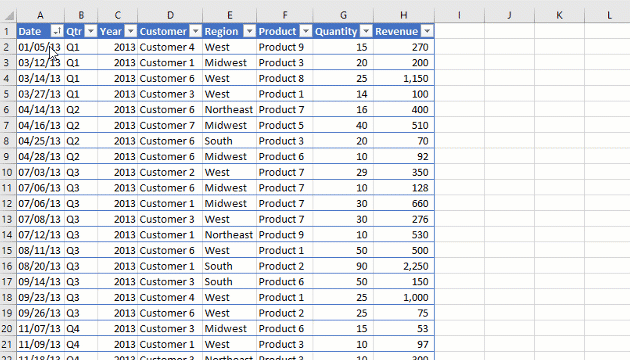Open the Region column filter dropdown
630x360 pixels.
(x=250, y=31)
